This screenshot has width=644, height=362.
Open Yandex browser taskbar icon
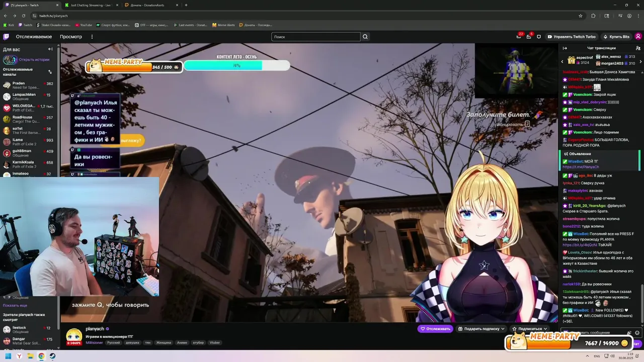[x=19, y=356]
